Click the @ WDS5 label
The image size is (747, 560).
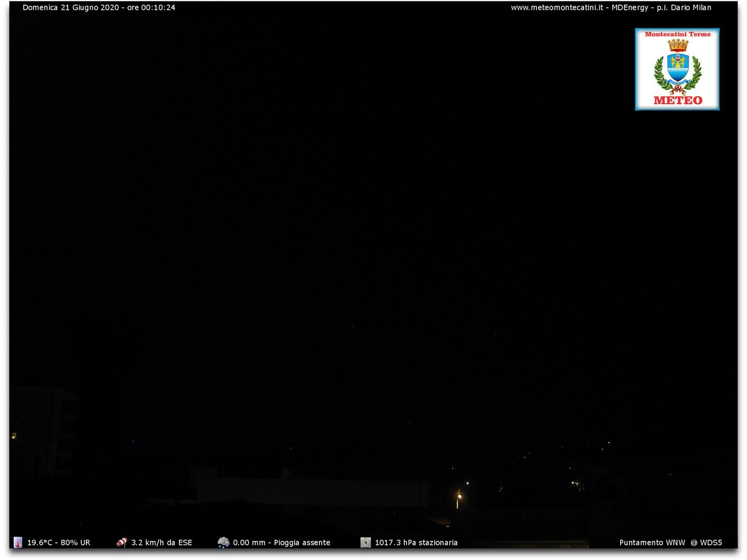point(706,543)
